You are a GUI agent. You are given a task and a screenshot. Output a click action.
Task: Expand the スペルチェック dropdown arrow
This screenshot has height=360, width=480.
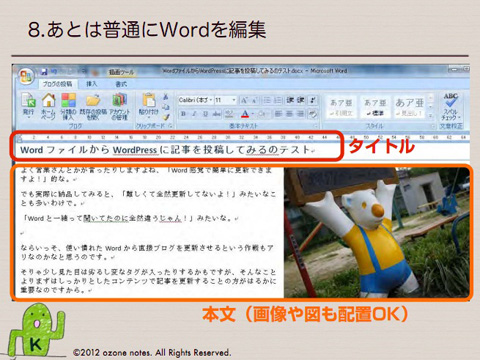point(459,117)
